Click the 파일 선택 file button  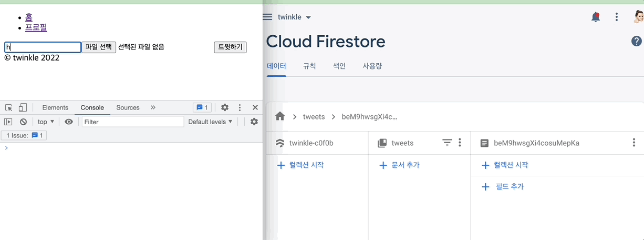pos(99,47)
